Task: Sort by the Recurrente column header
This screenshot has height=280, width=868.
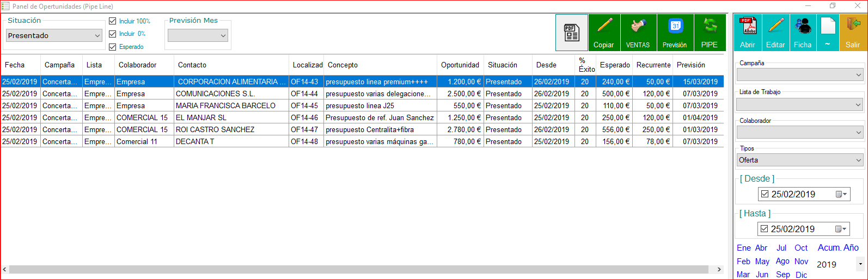Action: (653, 65)
